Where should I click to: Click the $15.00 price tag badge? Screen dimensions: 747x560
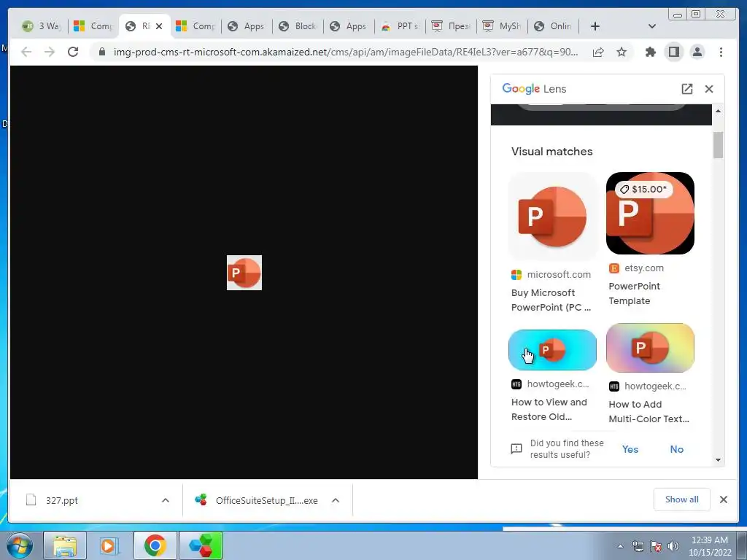(x=643, y=189)
